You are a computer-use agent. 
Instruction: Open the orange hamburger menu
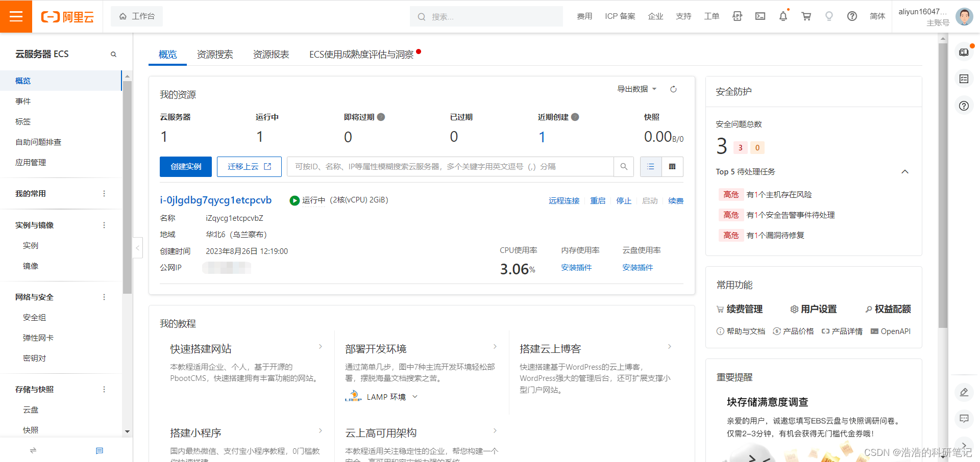click(x=16, y=16)
